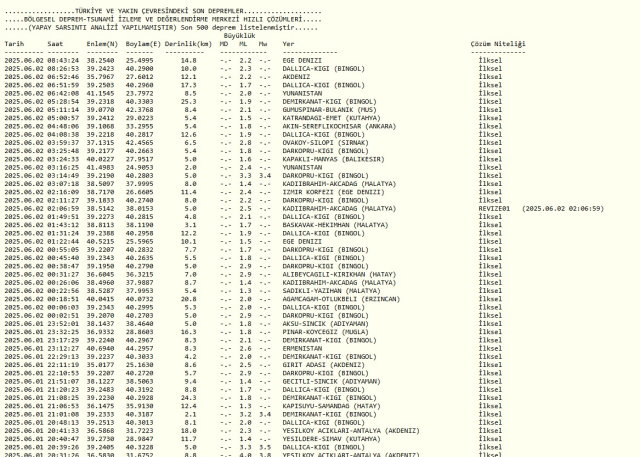Click the ALIBEYCAGILI-KIRIKHAN (HATAY) location
The width and height of the screenshot is (640, 457).
click(x=339, y=275)
